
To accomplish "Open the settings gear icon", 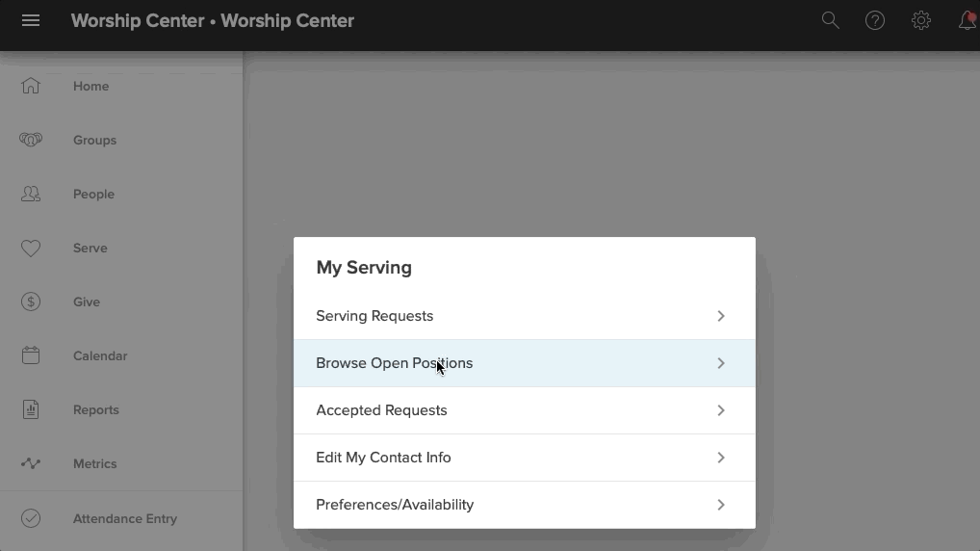I will point(921,20).
